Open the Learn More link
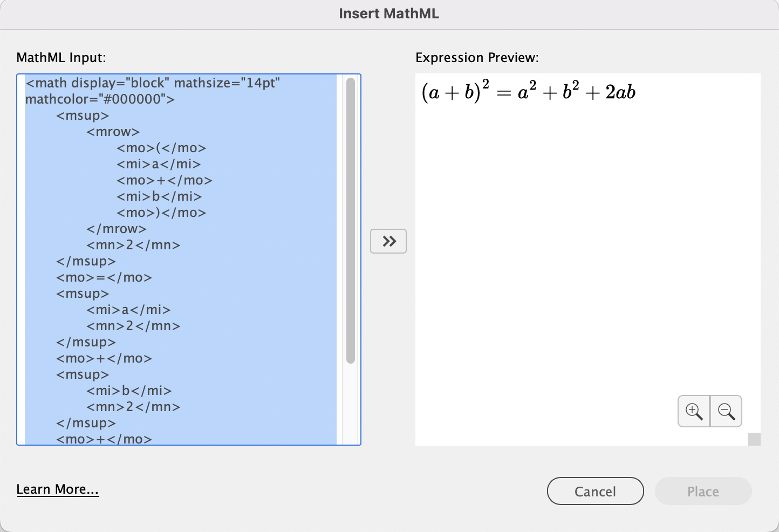This screenshot has height=532, width=779. [x=58, y=489]
